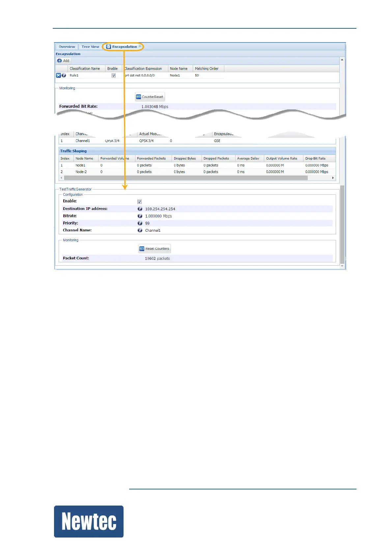Edit Rule1 using the pencil icon

64,75
